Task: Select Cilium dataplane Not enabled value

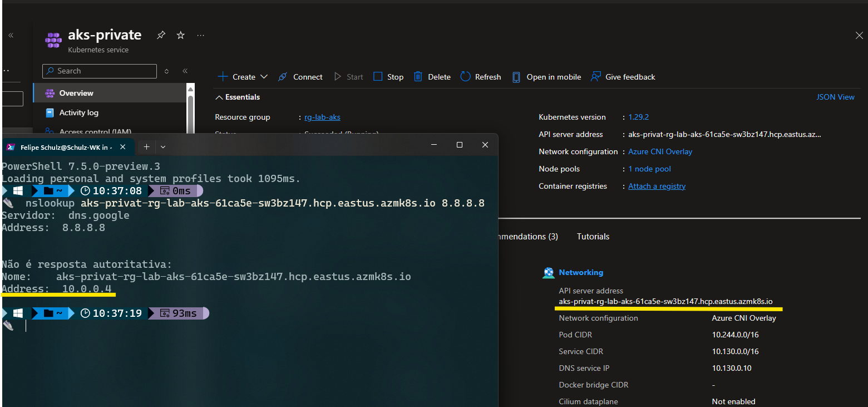Action: [x=733, y=401]
